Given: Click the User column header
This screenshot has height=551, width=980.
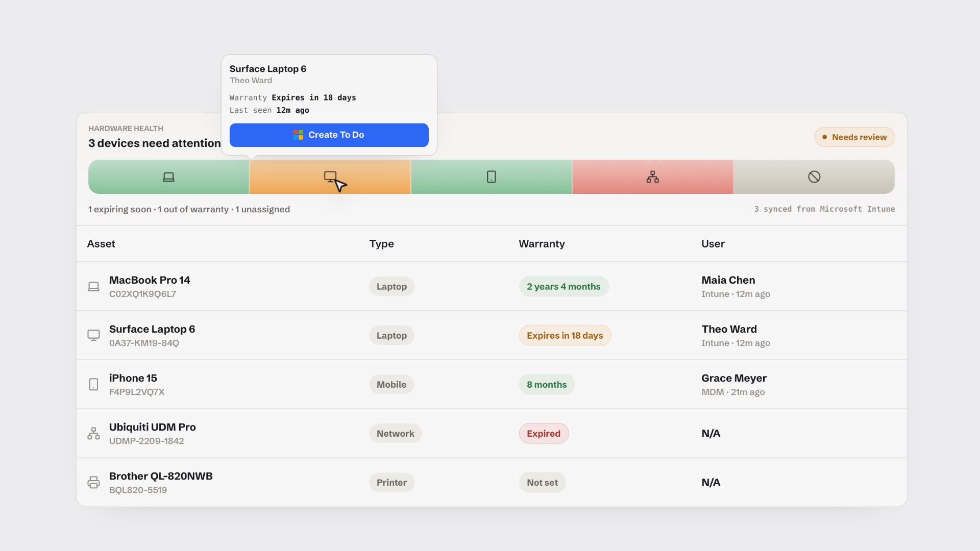Looking at the screenshot, I should [713, 244].
